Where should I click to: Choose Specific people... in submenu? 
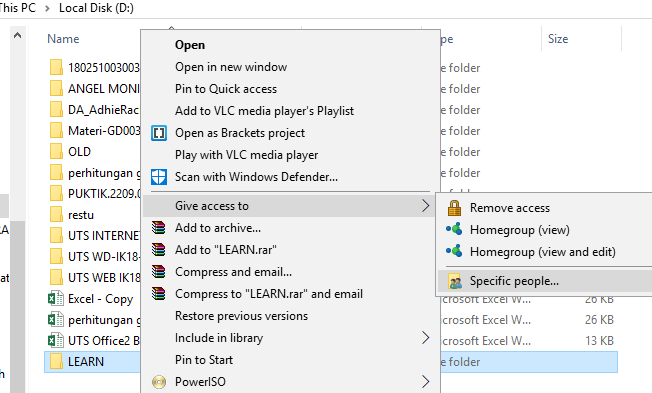(514, 281)
